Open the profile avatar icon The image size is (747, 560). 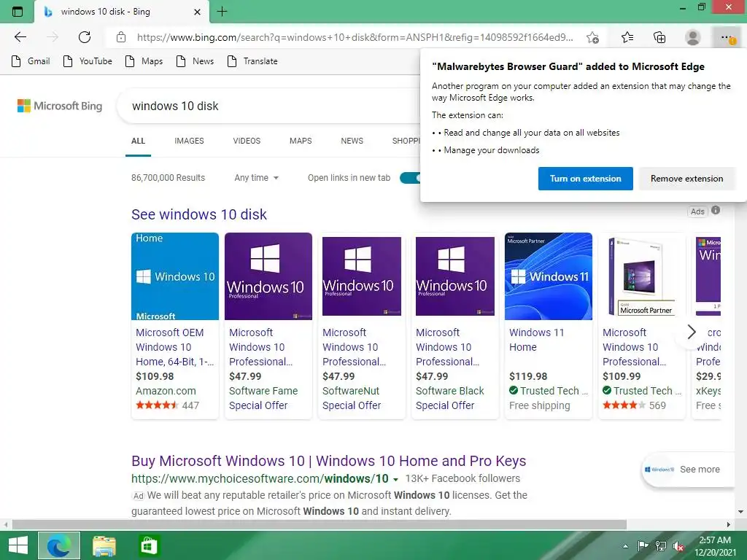click(x=693, y=37)
